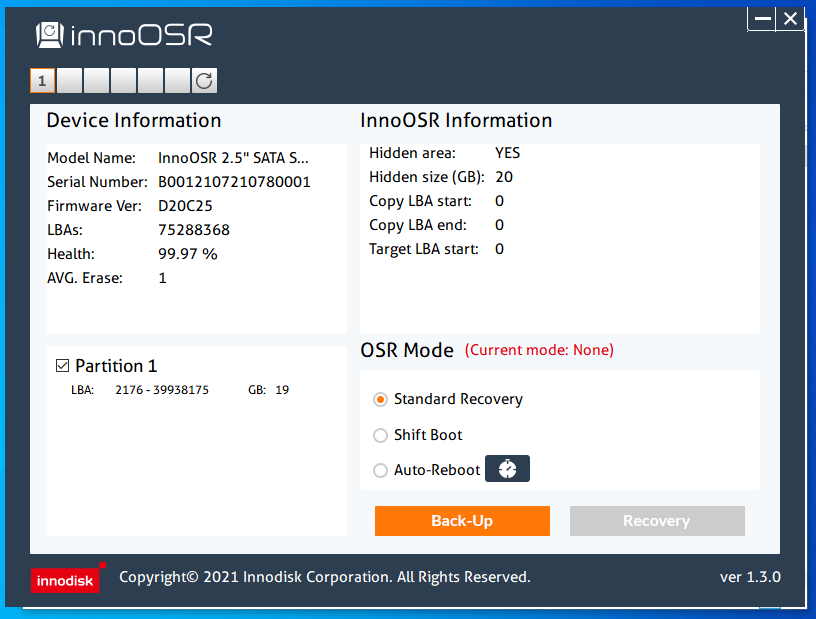Uncheck the Partition 1 checkbox
Viewport: 816px width, 619px height.
(x=62, y=366)
